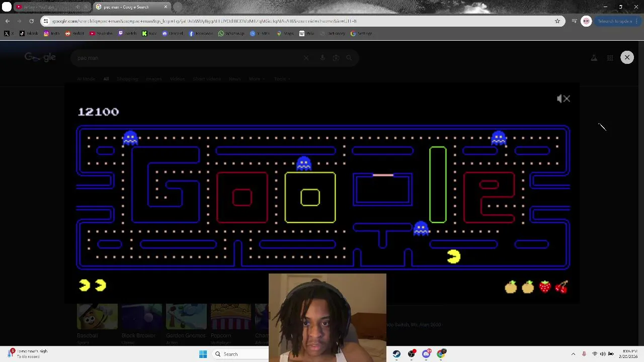Open the Wiki bookmark
The image size is (644, 362).
pos(307,33)
